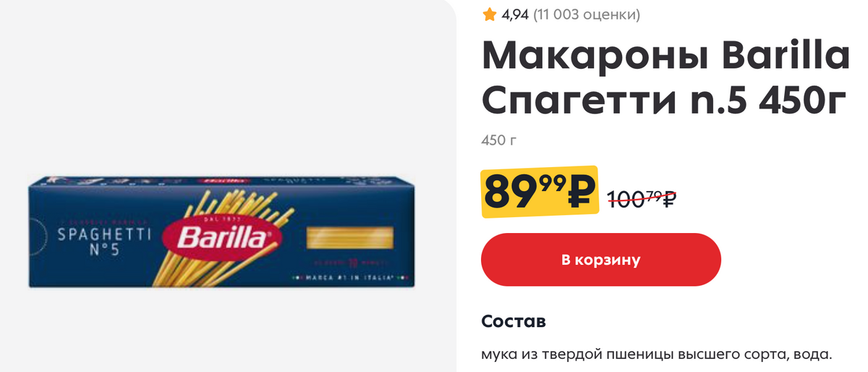Click the red cooking-time text on the box
Viewport: 868px width, 372px height.
[349, 263]
